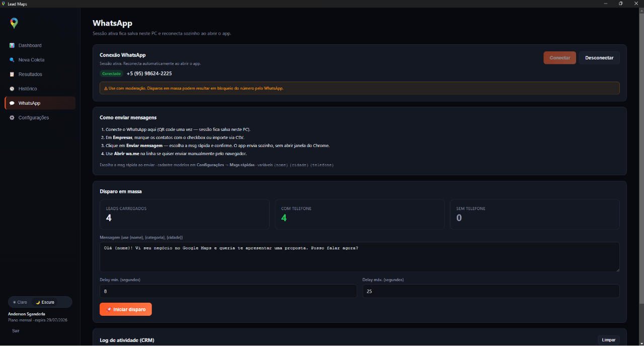The height and width of the screenshot is (346, 644).
Task: Click the Lead Maps pin logo in sidebar
Action: [x=14, y=23]
